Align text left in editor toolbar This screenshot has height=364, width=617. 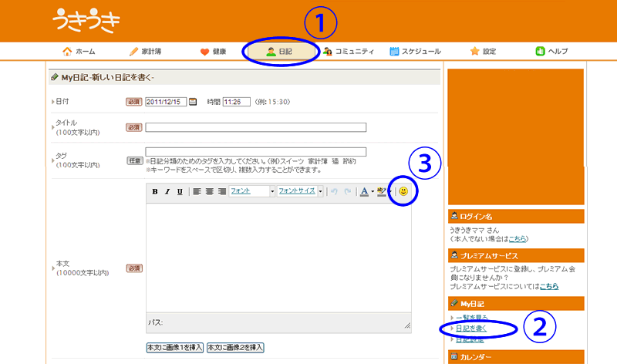pos(197,191)
